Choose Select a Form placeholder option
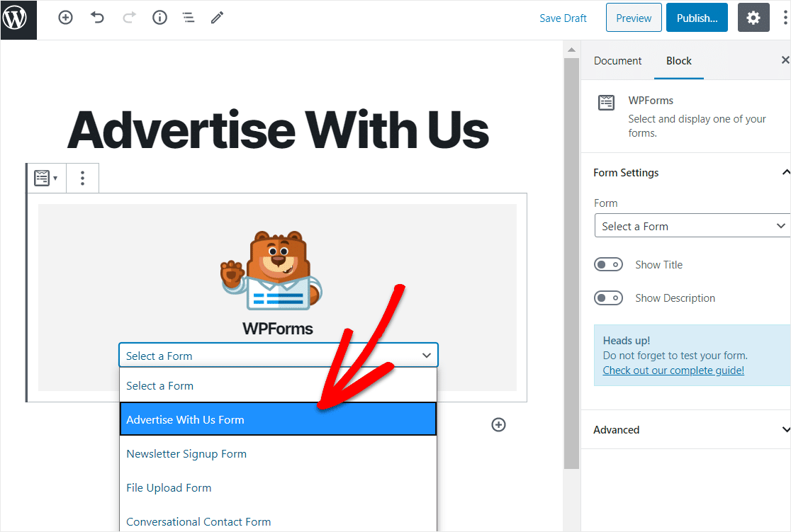 click(x=278, y=385)
